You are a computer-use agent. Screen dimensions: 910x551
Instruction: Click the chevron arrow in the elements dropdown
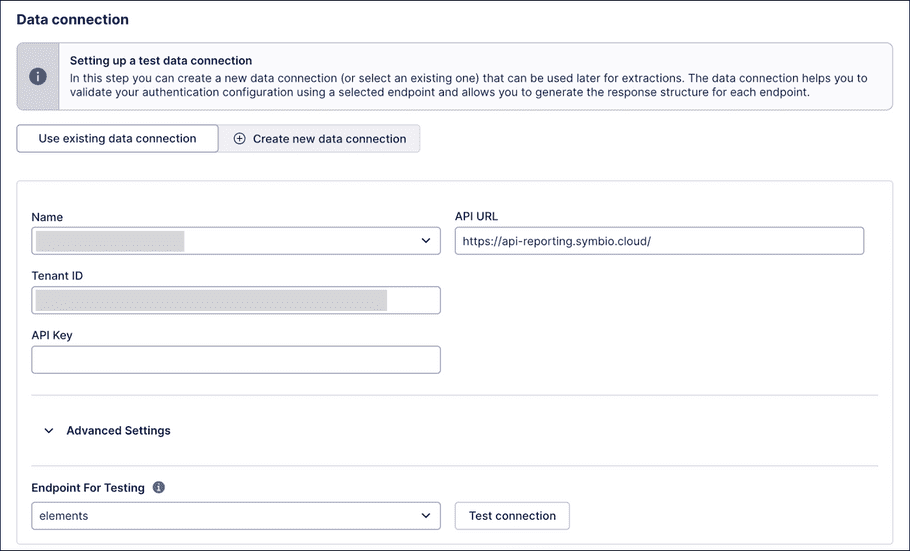tap(426, 516)
